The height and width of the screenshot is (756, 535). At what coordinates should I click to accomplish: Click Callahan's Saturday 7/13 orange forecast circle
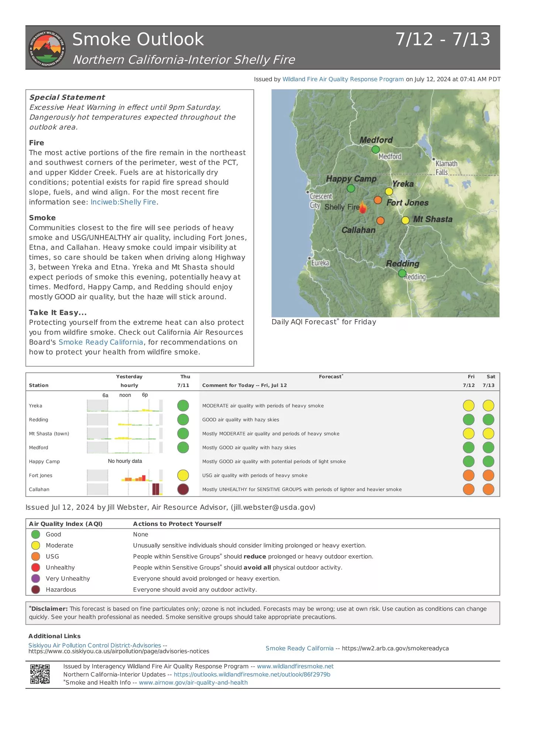pyautogui.click(x=488, y=489)
